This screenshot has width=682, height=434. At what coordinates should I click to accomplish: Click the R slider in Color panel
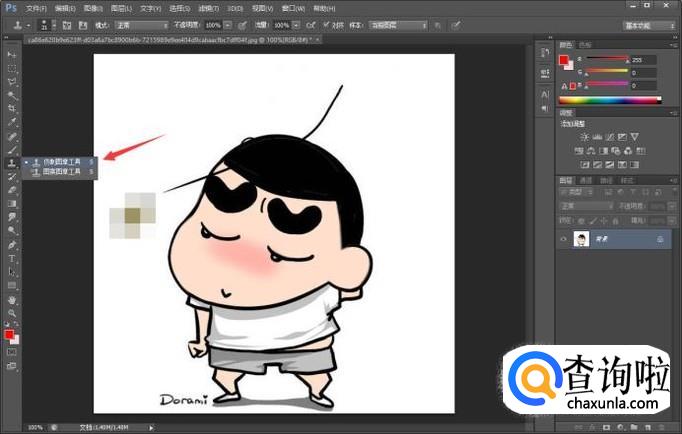tap(607, 59)
